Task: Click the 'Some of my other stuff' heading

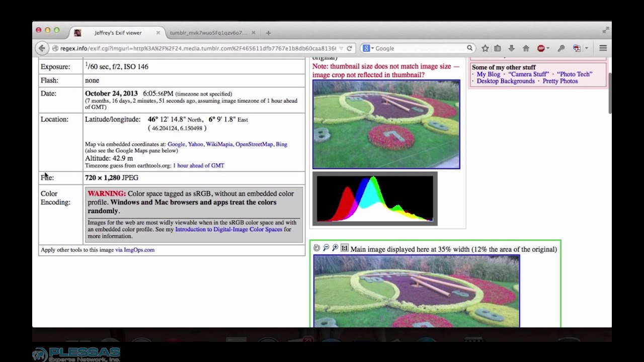Action: click(504, 67)
